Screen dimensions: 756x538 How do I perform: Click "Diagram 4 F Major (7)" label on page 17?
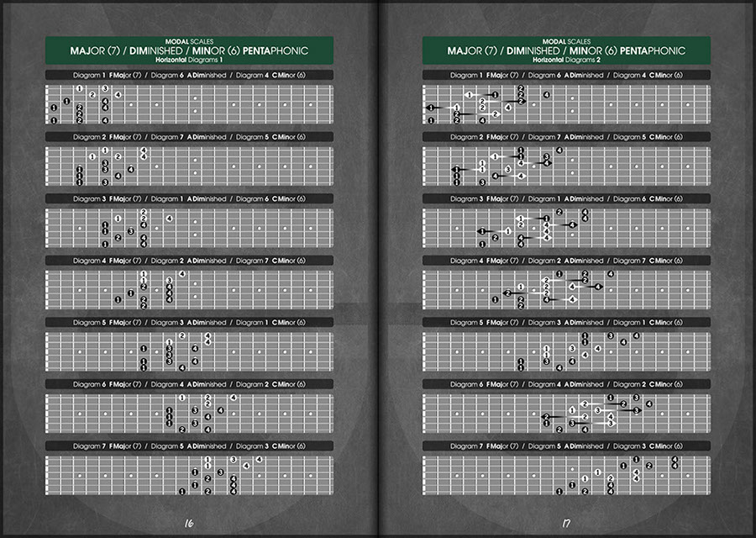[x=485, y=261]
